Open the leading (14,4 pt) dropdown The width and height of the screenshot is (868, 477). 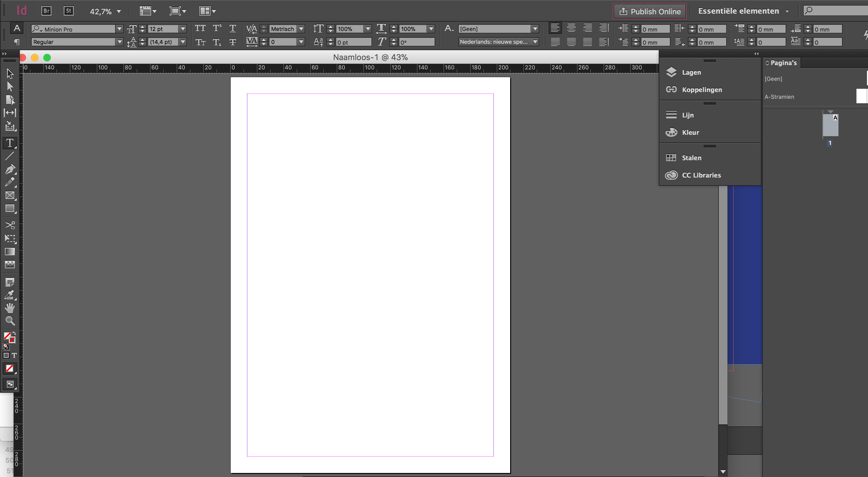(x=183, y=42)
